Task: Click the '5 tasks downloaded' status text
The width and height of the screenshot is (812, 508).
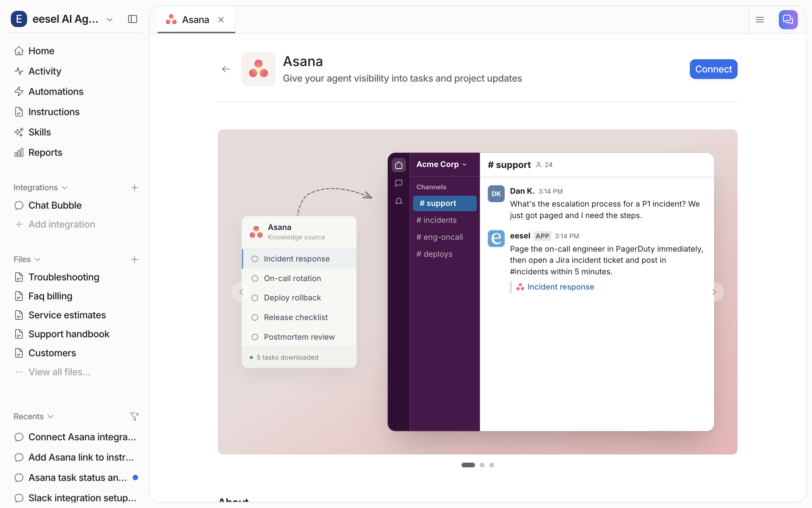Action: coord(287,357)
